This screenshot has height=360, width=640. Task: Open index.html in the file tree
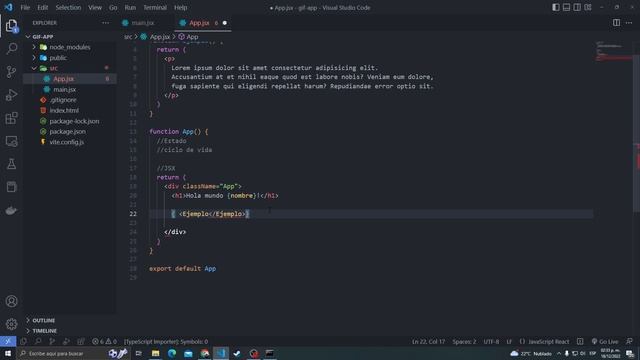point(69,111)
